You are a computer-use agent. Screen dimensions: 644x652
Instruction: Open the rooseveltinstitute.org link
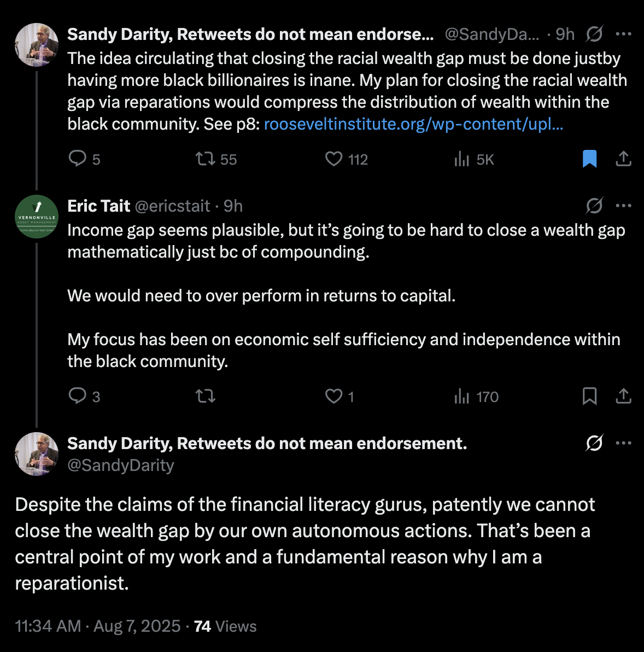(x=413, y=124)
